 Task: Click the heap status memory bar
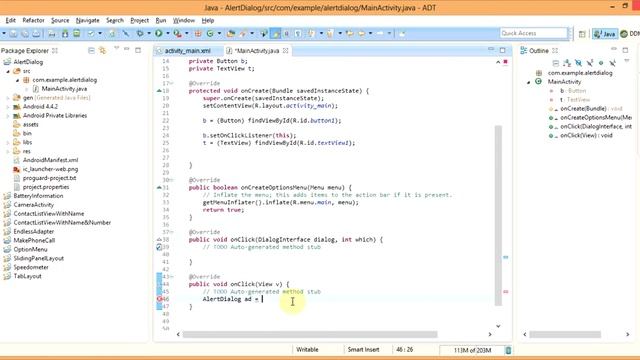pos(472,350)
